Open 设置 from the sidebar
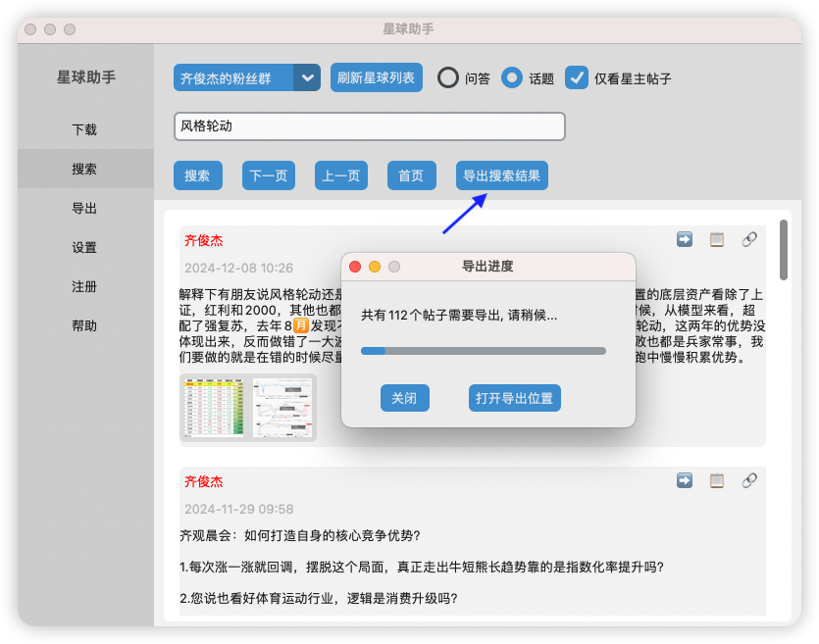This screenshot has height=644, width=819. coord(84,248)
